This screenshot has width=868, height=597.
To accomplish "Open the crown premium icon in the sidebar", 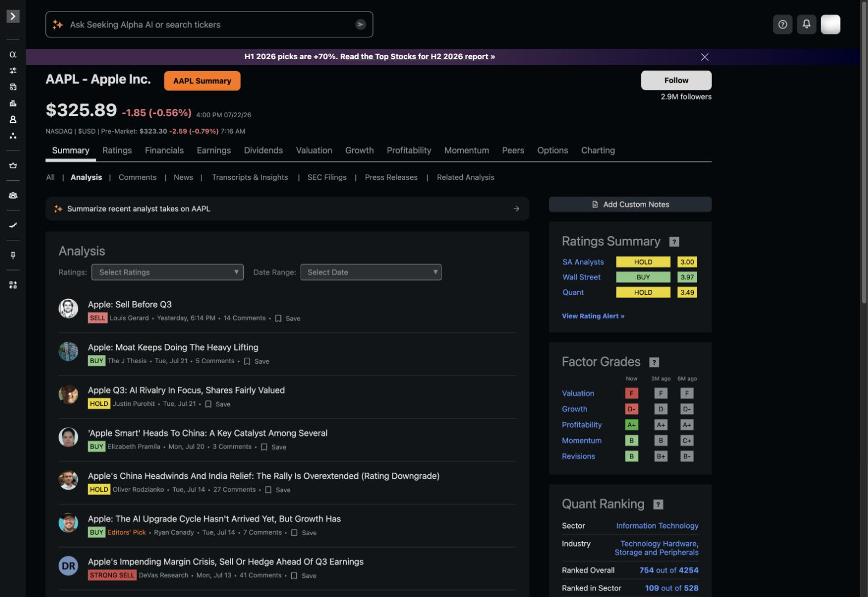I will 13,165.
